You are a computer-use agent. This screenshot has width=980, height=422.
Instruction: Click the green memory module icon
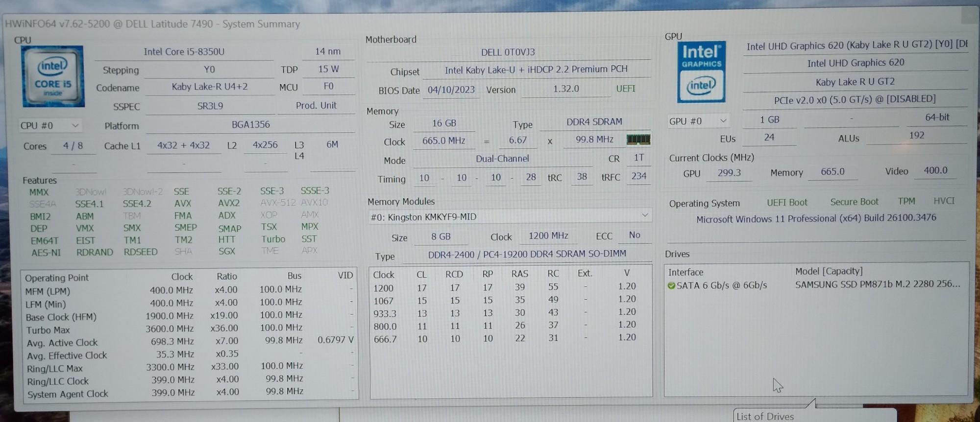(638, 140)
